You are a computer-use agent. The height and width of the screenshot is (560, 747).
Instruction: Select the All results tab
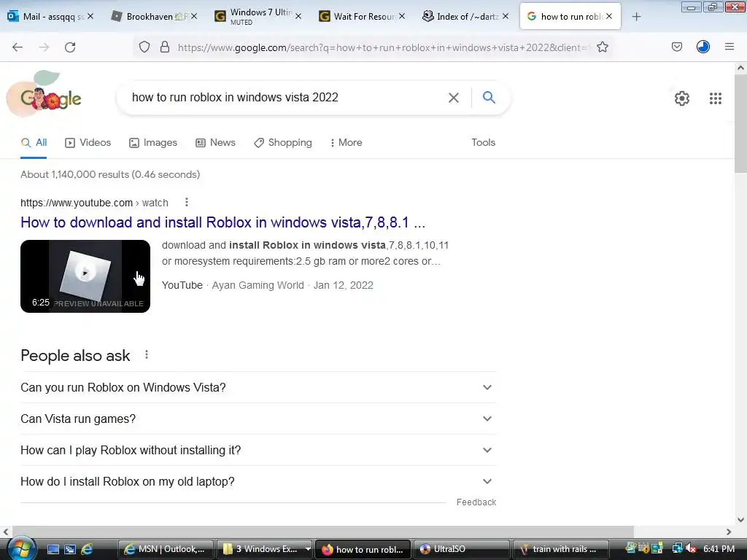(34, 142)
